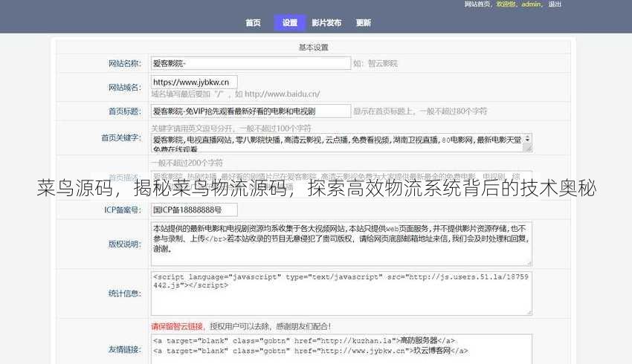Click the 网站域名 label

(125, 87)
